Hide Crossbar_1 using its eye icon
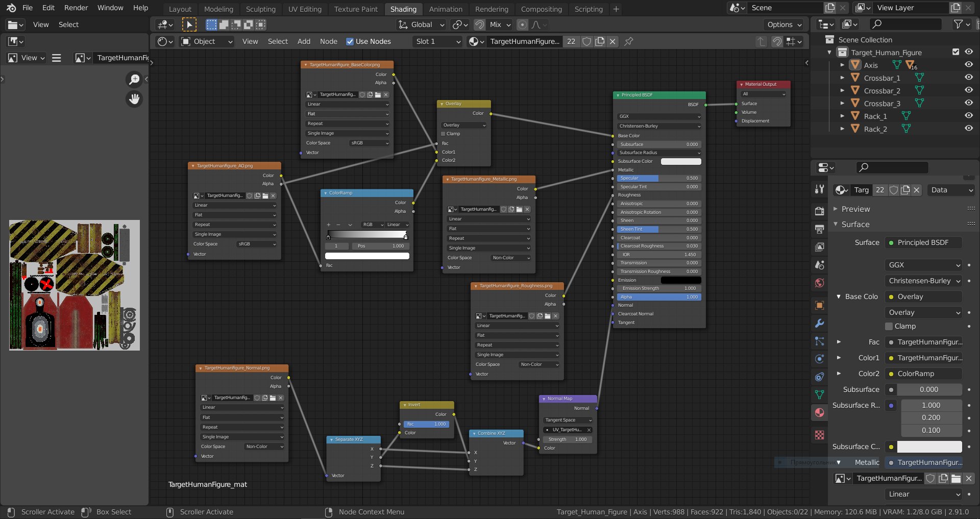Image resolution: width=980 pixels, height=519 pixels. (x=968, y=78)
